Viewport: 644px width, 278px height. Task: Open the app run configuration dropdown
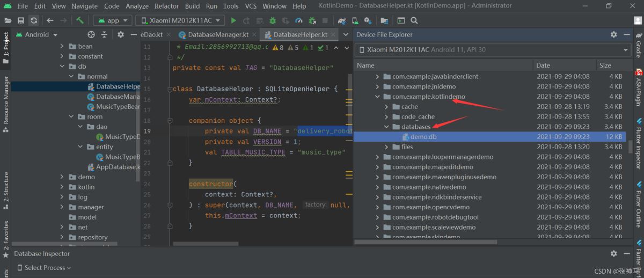click(x=113, y=20)
